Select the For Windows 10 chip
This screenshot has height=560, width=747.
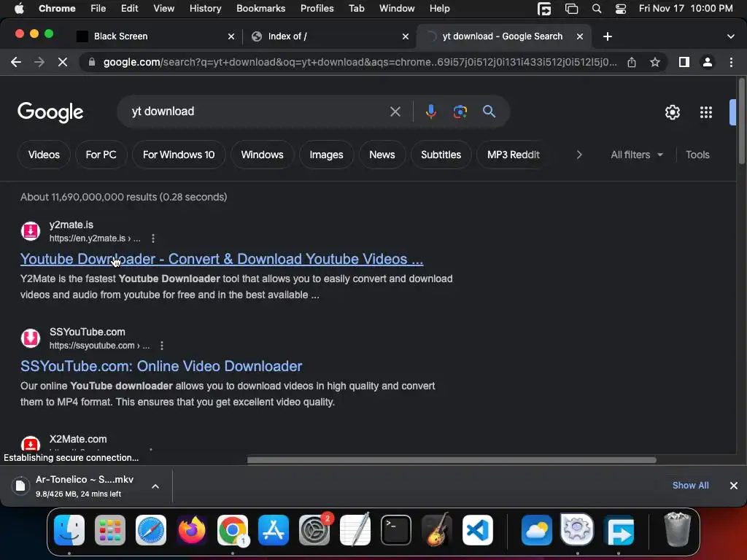click(179, 155)
